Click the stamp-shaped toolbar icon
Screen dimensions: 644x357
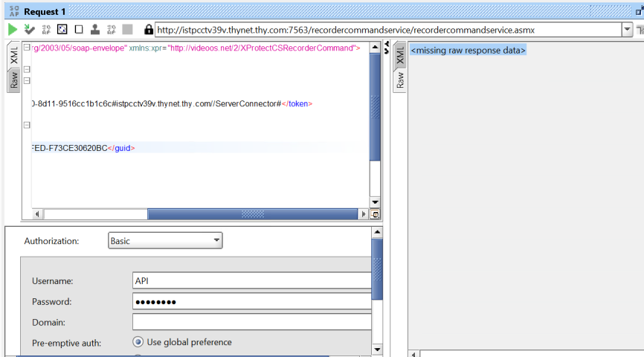pyautogui.click(x=95, y=30)
